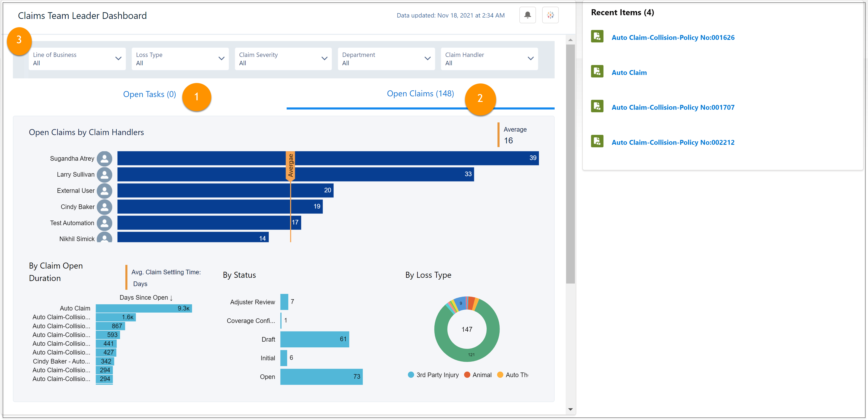
Task: Click the Draft status bar showing 61
Action: point(315,340)
